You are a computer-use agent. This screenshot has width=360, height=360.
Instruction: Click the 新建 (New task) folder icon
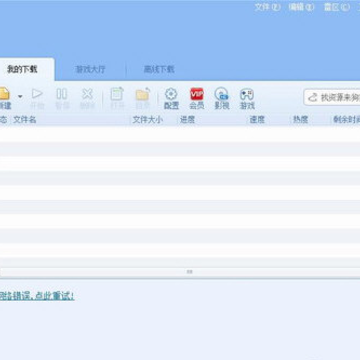tap(4, 94)
